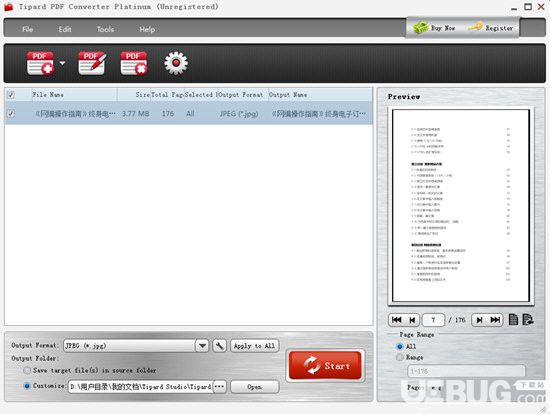Go to last page in preview
The image size is (550, 414).
coord(495,320)
